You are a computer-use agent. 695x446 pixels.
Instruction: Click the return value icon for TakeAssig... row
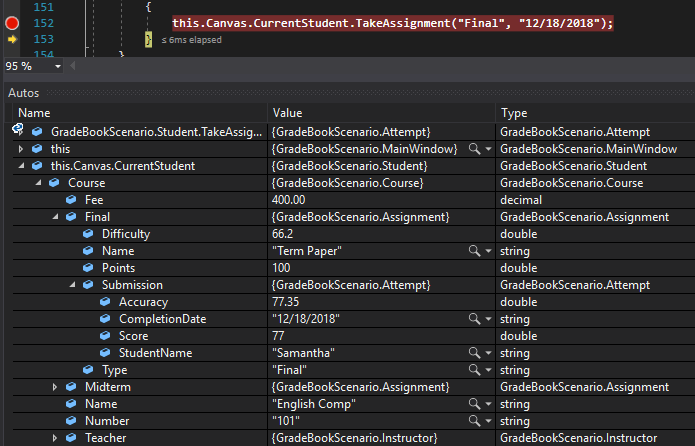[18, 129]
